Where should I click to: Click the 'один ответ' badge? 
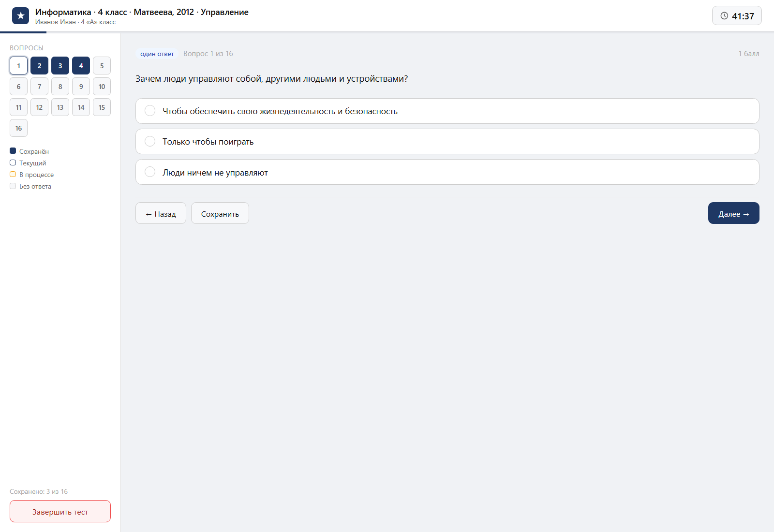coord(157,54)
